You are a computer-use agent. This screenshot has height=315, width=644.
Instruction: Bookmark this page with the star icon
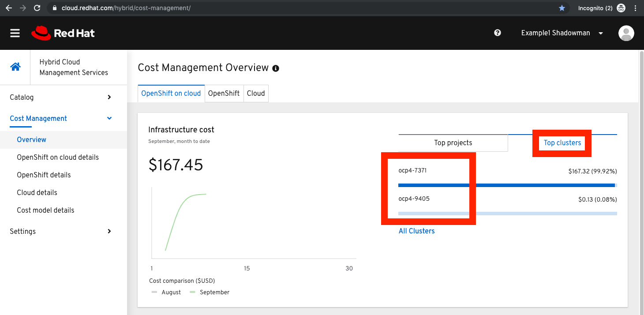click(562, 8)
